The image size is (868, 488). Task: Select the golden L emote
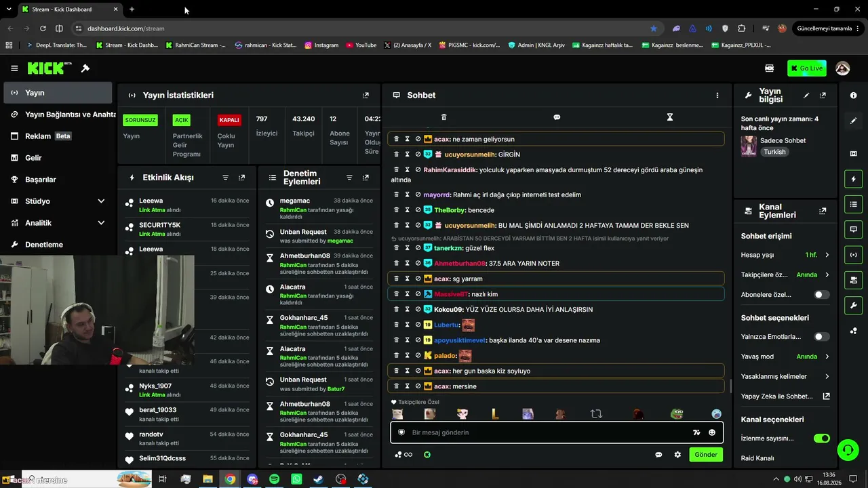(x=495, y=414)
